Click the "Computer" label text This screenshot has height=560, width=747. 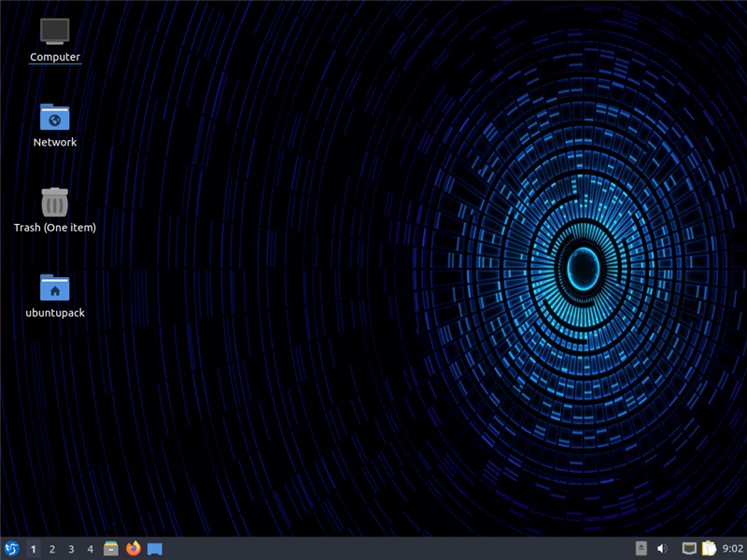55,57
